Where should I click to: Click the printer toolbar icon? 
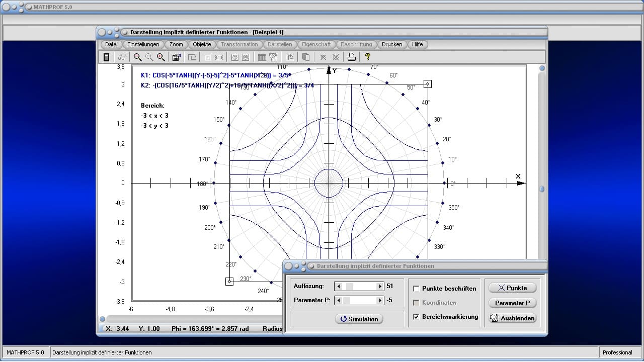tap(352, 57)
